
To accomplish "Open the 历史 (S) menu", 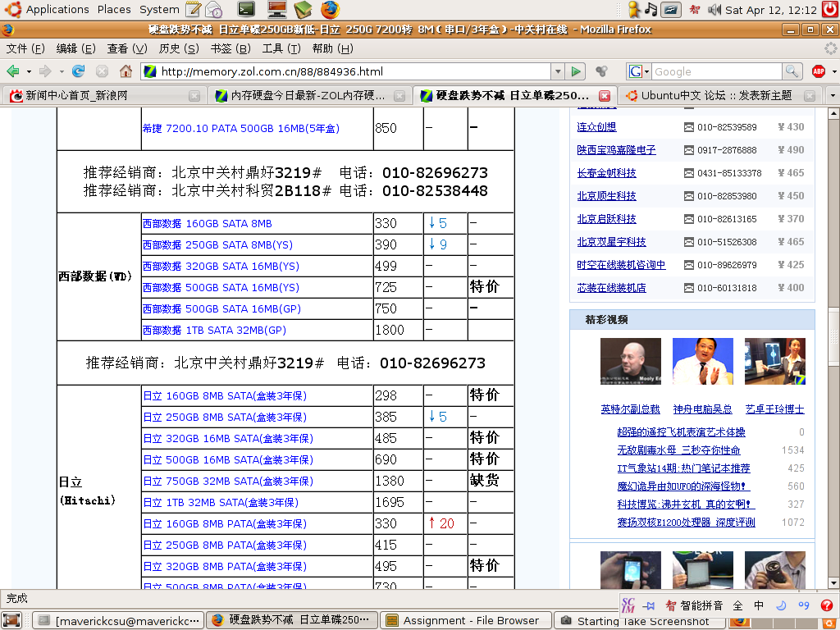I will pyautogui.click(x=178, y=48).
